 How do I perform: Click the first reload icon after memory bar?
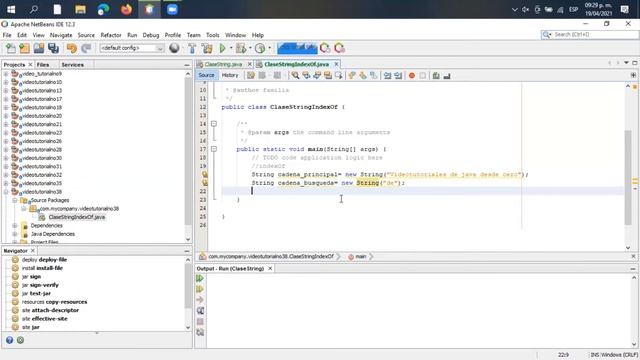pyautogui.click(x=325, y=48)
